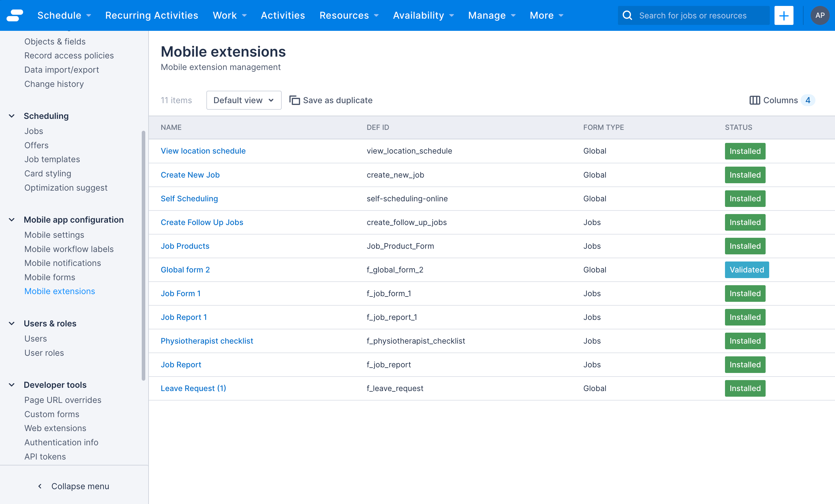Open the Default view dropdown
The image size is (835, 504).
(x=244, y=100)
